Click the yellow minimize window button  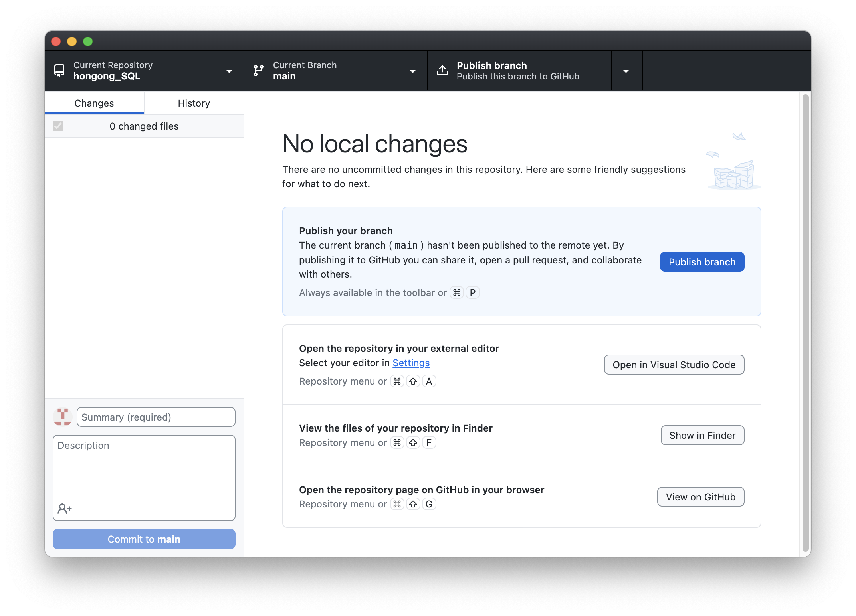tap(72, 41)
